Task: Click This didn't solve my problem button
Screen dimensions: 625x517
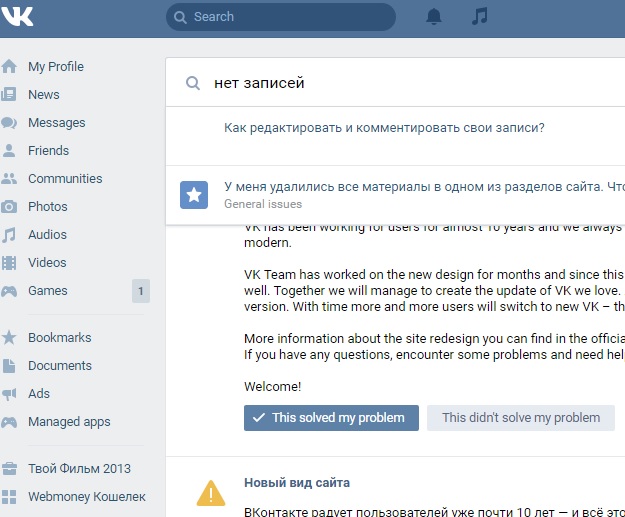Action: point(521,418)
